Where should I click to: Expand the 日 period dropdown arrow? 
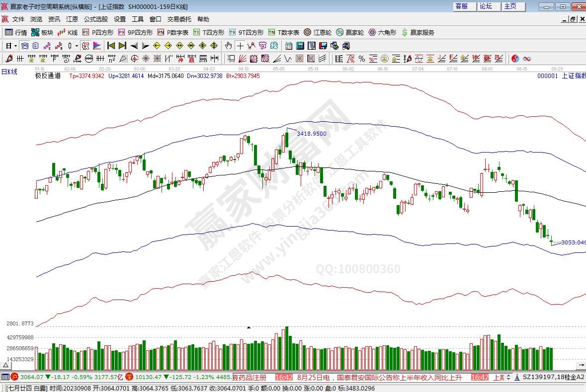point(15,46)
